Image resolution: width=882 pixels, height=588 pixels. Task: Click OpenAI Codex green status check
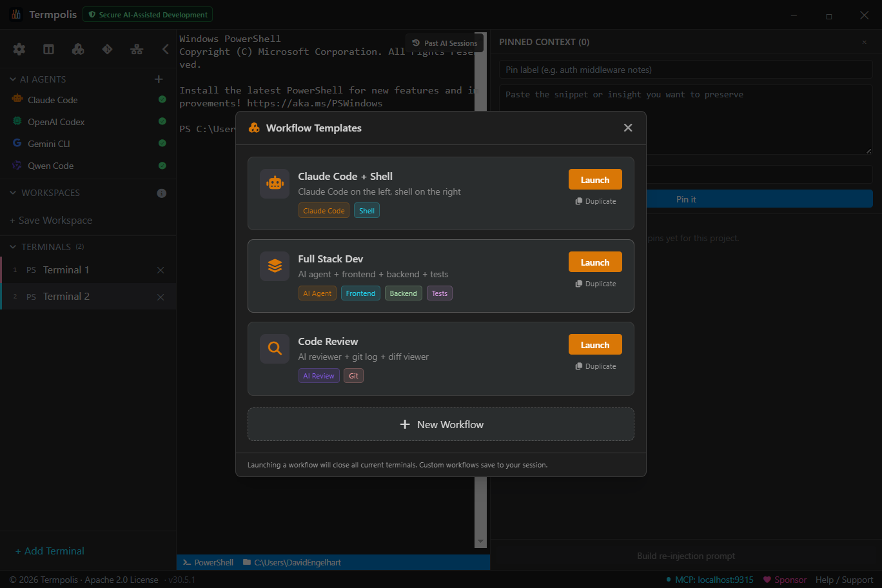click(162, 121)
